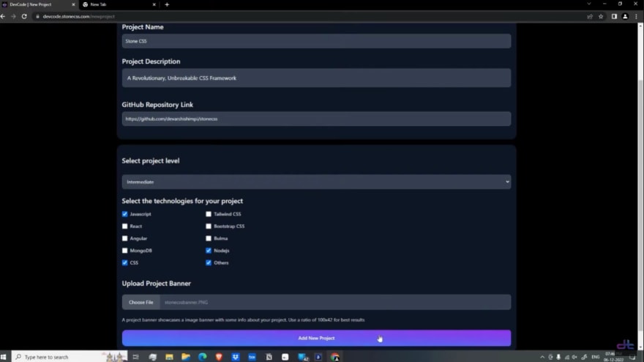Click into the GitHub Repository Link field

click(x=316, y=119)
